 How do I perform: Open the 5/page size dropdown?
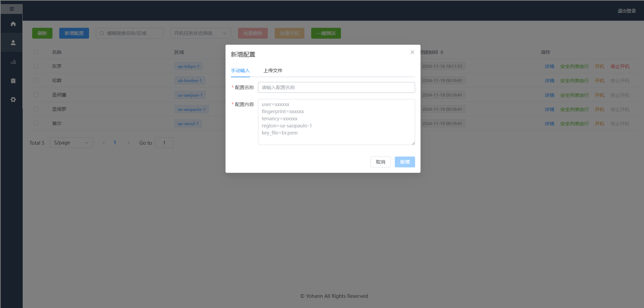[71, 143]
